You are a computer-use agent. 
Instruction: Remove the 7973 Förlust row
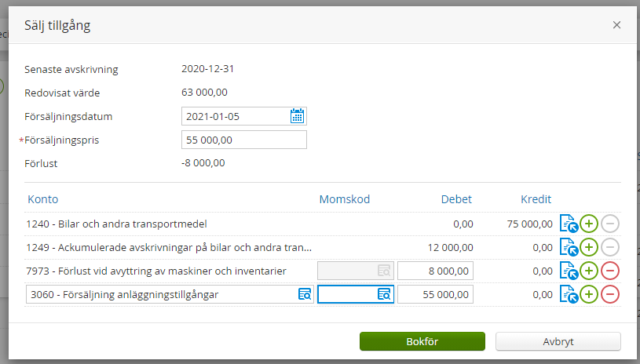pyautogui.click(x=610, y=271)
